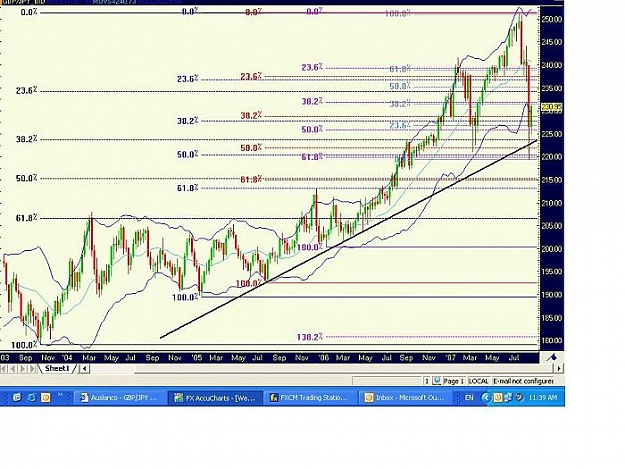Switch to FX AccuCharts taskbar button

(216, 398)
